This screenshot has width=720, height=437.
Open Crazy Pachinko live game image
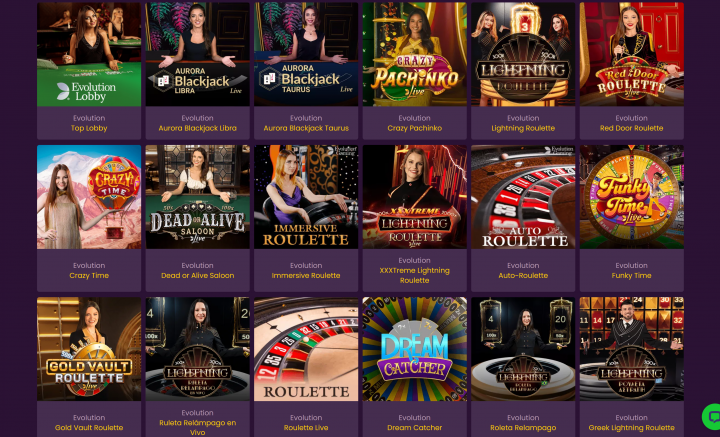[x=415, y=54]
